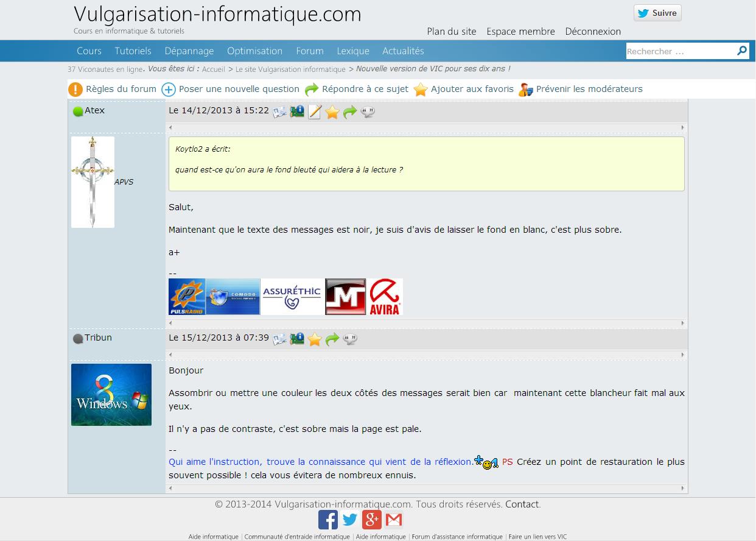Click the Avira signature logo
The height and width of the screenshot is (541, 756).
(x=385, y=297)
